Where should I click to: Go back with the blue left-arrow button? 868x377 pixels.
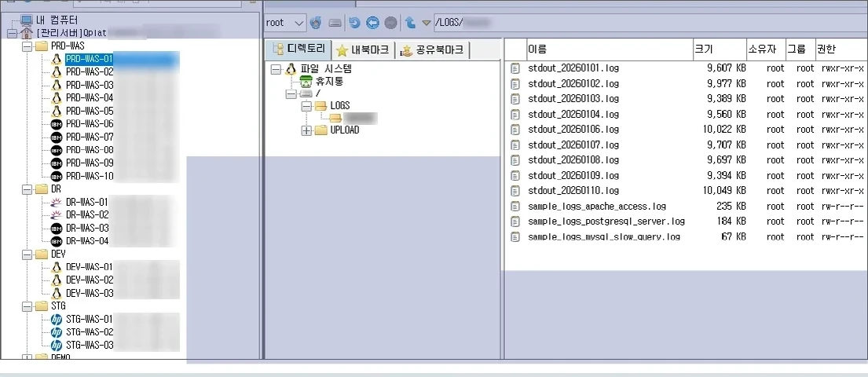(x=372, y=23)
